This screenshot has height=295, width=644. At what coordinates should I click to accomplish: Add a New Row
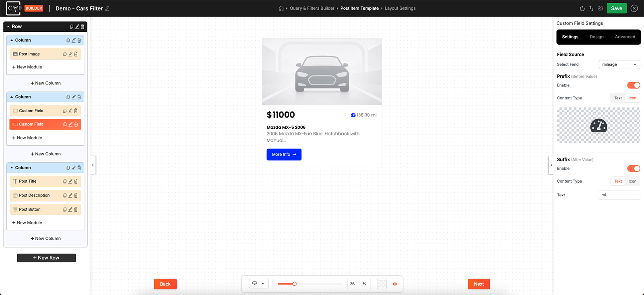tap(46, 258)
